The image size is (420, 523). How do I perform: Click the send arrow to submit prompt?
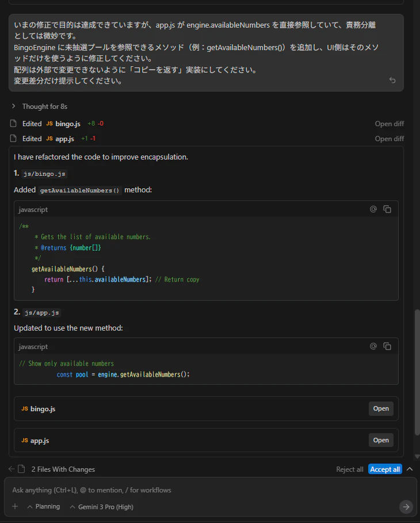point(406,506)
